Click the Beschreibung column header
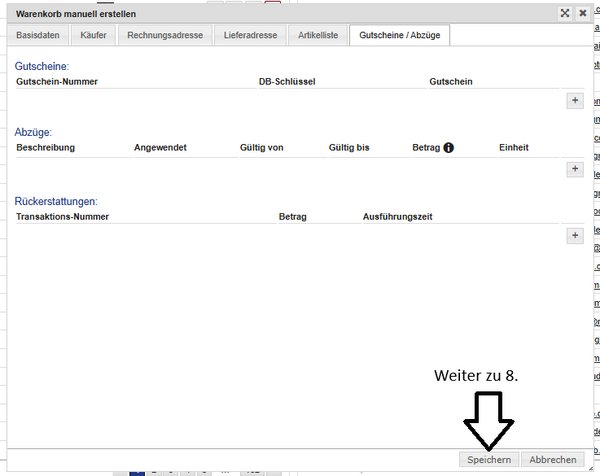 (x=46, y=148)
